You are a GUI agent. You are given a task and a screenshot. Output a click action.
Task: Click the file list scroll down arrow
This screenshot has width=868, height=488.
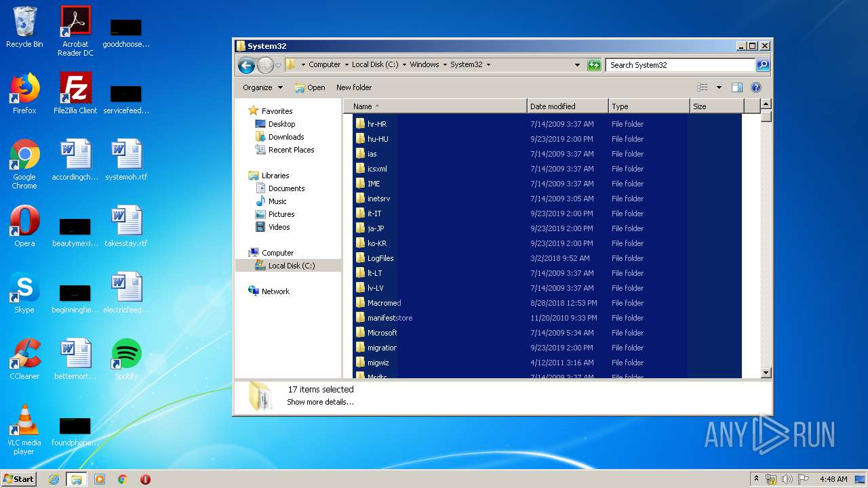point(766,372)
